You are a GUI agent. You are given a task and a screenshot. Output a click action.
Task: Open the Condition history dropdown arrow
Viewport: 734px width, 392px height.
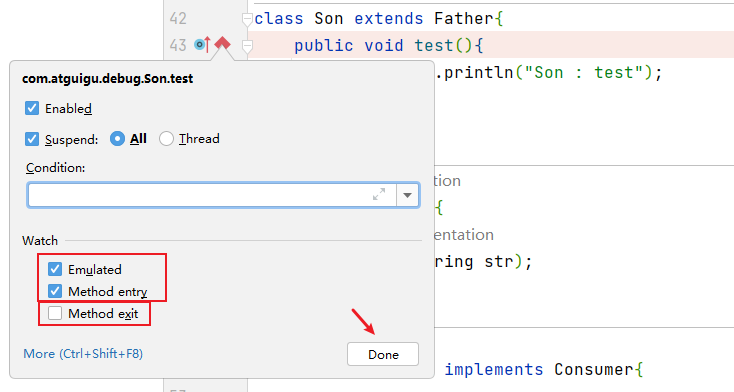pos(407,195)
